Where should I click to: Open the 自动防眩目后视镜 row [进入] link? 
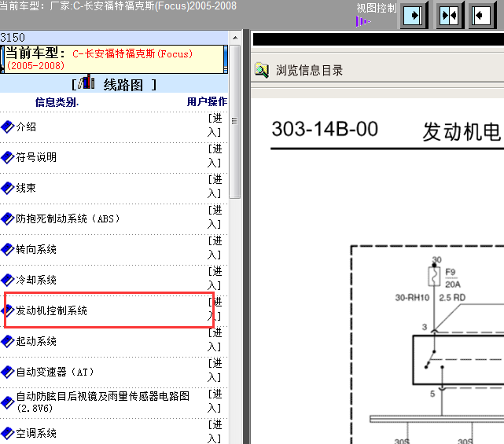click(x=215, y=401)
